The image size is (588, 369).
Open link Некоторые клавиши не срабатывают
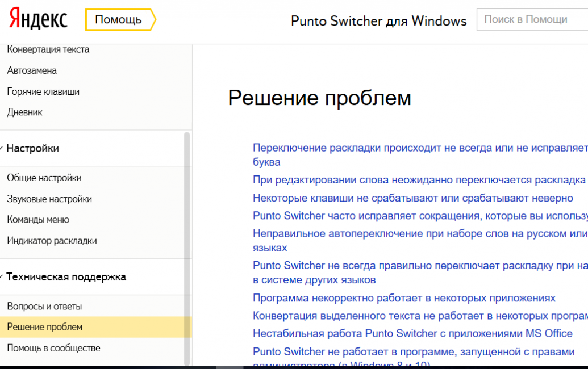click(x=413, y=198)
